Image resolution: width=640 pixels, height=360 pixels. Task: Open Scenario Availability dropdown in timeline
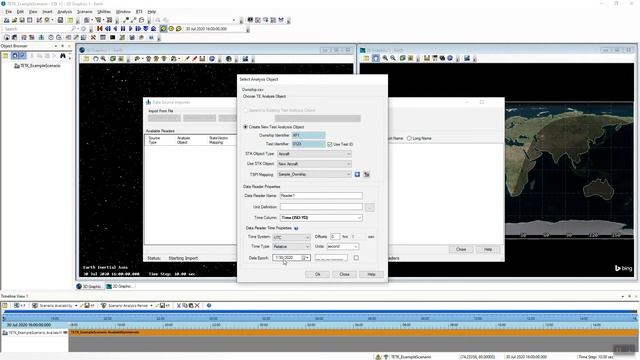click(76, 305)
